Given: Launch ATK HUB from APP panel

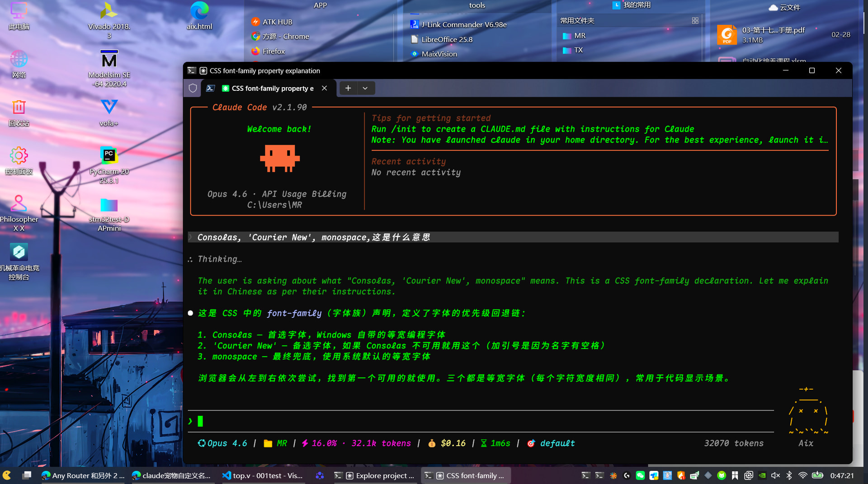Looking at the screenshot, I should (272, 22).
